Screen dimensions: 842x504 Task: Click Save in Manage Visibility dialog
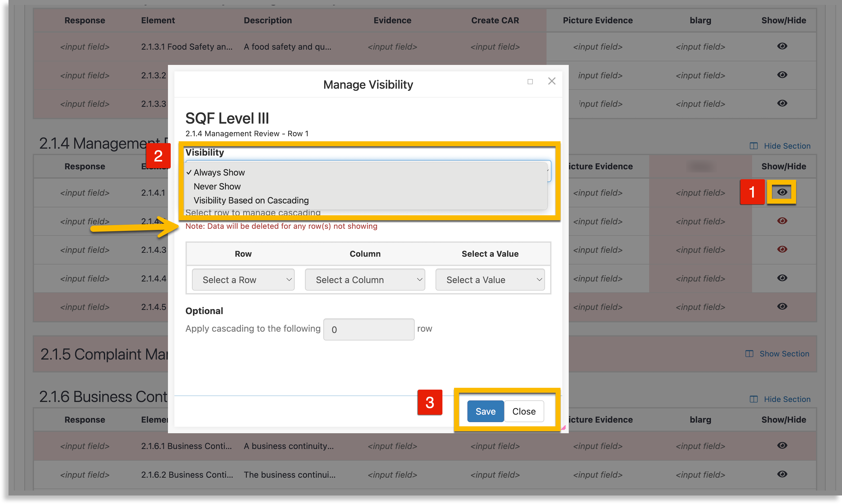coord(486,411)
